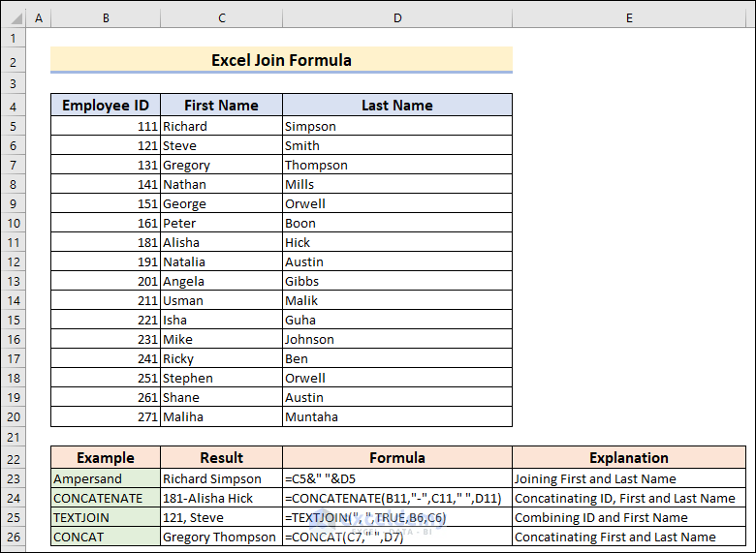Select the 'Richard' first name cell
This screenshot has height=553, width=756.
221,126
